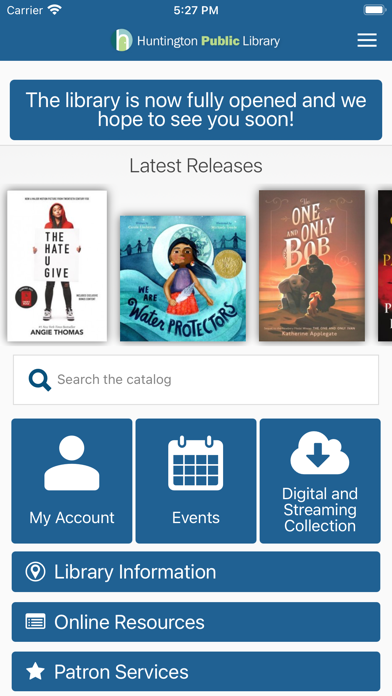This screenshot has height=696, width=392.
Task: Select We Are Water Protectors book cover
Action: point(183,278)
